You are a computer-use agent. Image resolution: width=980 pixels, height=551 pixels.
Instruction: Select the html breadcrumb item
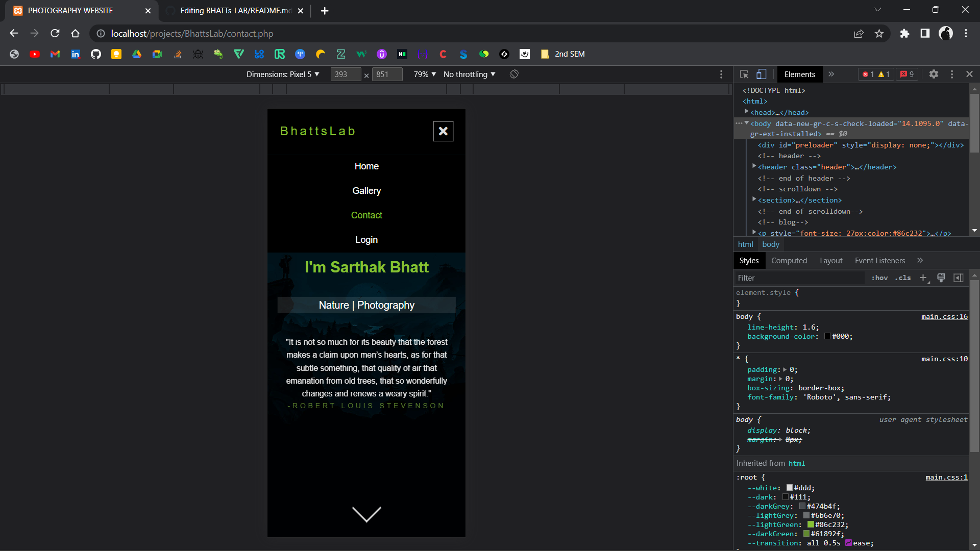tap(745, 245)
